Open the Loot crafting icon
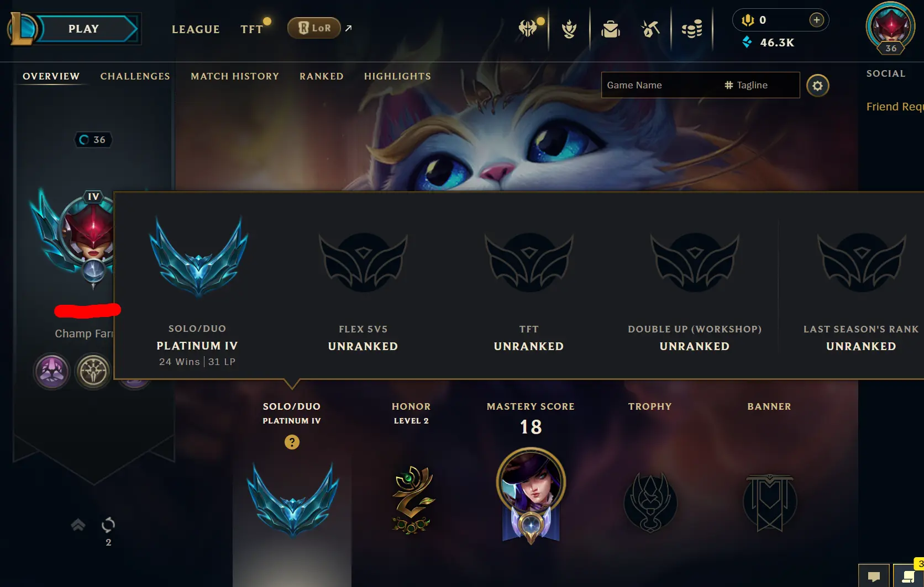The width and height of the screenshot is (924, 587). pos(650,28)
